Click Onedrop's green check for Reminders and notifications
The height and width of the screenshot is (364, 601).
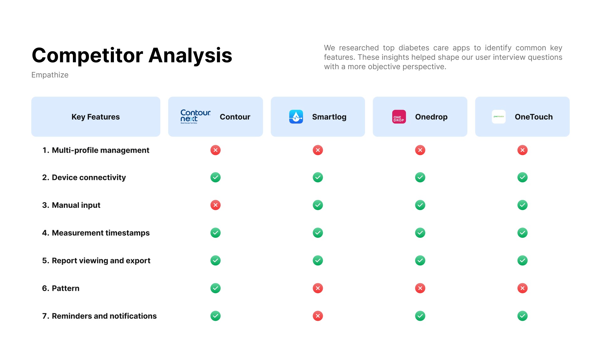(x=420, y=316)
